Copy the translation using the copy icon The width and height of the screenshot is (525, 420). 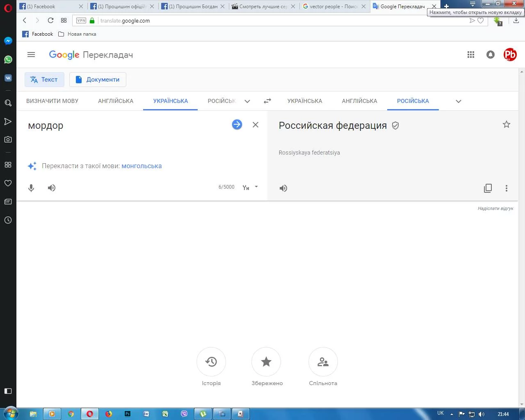pyautogui.click(x=488, y=188)
